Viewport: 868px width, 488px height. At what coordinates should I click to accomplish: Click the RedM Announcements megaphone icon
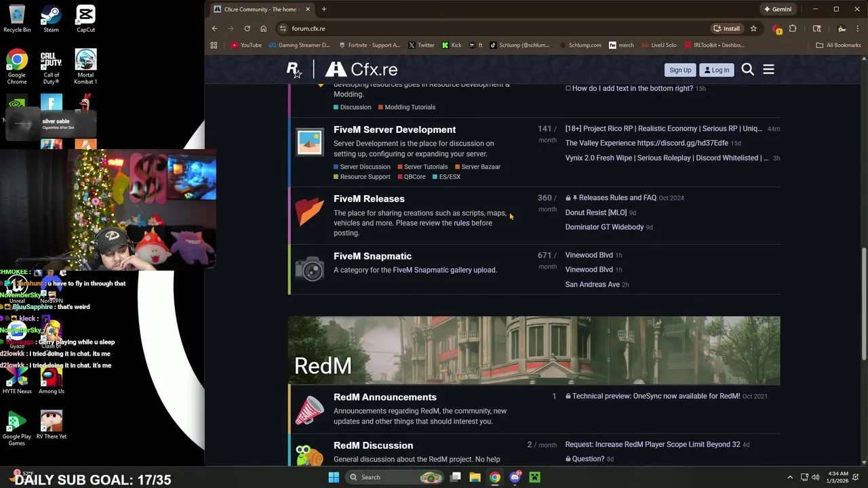pyautogui.click(x=310, y=410)
